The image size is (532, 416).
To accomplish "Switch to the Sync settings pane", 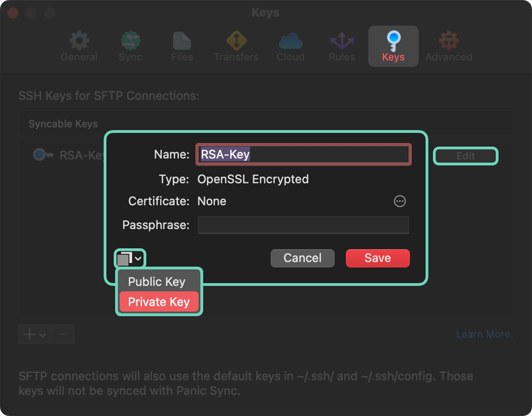I will click(x=130, y=46).
